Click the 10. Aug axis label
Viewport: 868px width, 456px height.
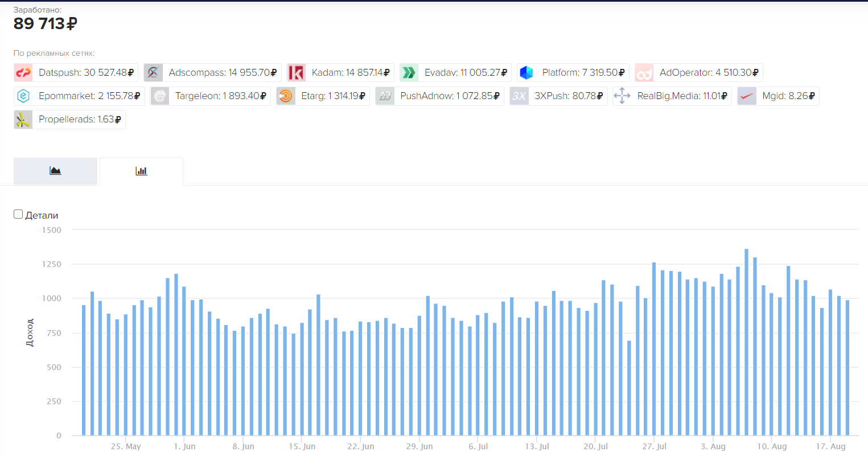click(772, 446)
